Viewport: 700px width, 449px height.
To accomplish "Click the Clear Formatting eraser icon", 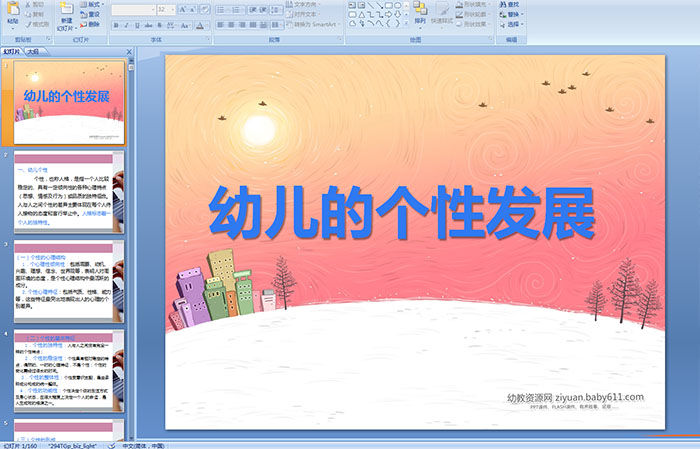I will pyautogui.click(x=204, y=9).
